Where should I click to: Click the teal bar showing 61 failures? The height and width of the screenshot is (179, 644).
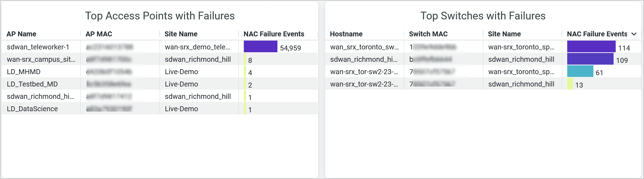click(x=580, y=71)
